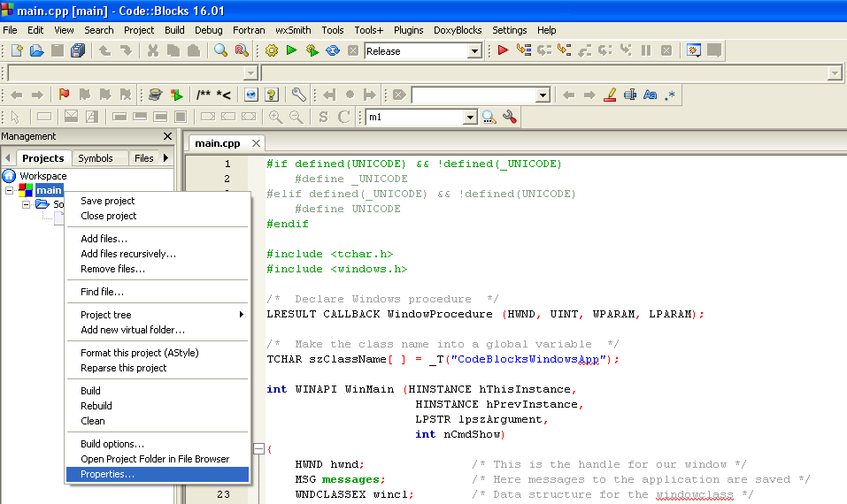
Task: Open the search text combo dropdown
Action: point(543,95)
